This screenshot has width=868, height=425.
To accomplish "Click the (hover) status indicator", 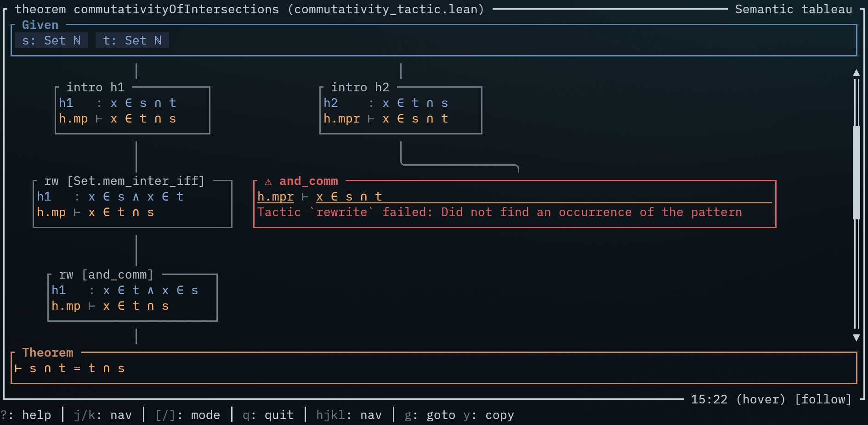I will [760, 399].
